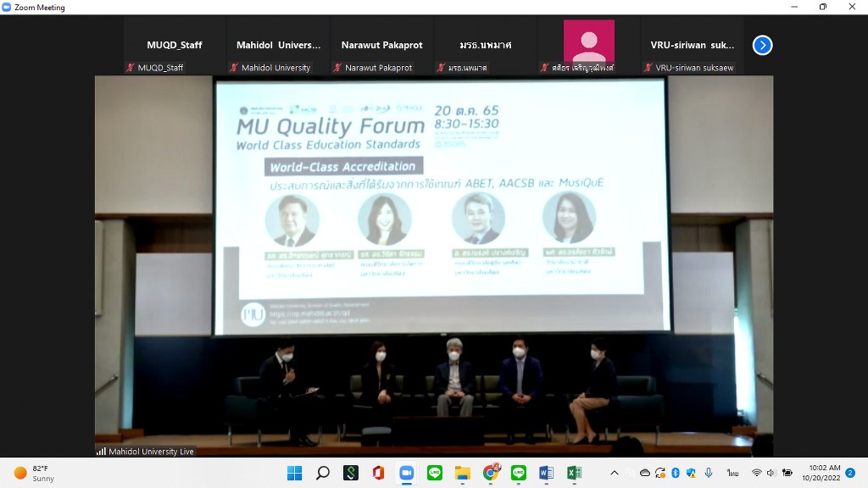Click the muted mic icon for MUQD_Staff
The height and width of the screenshot is (488, 868).
pyautogui.click(x=130, y=68)
